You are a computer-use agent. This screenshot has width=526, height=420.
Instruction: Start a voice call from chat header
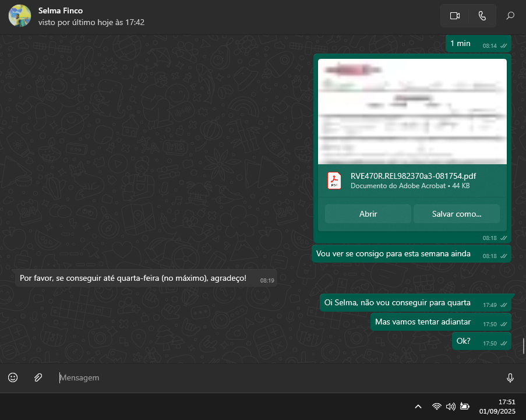click(x=482, y=16)
